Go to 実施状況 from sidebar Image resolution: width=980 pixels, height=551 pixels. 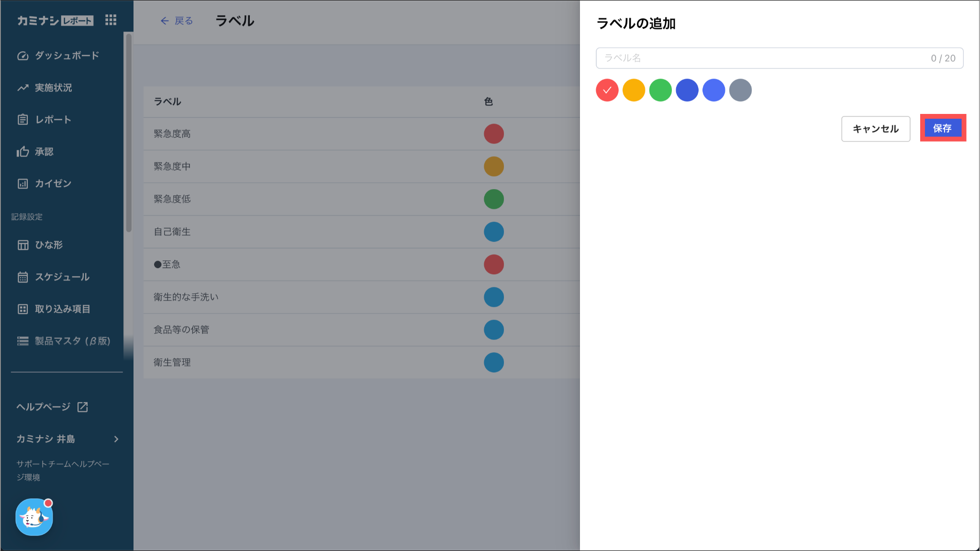click(53, 88)
